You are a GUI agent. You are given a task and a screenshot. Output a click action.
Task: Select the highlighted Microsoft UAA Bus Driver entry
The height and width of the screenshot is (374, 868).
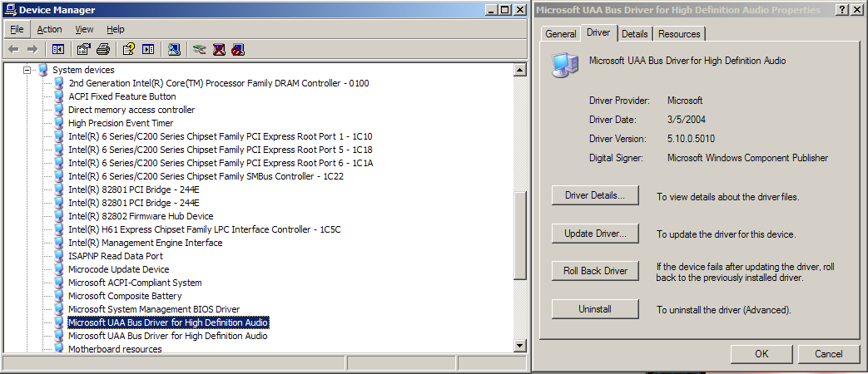coord(168,322)
